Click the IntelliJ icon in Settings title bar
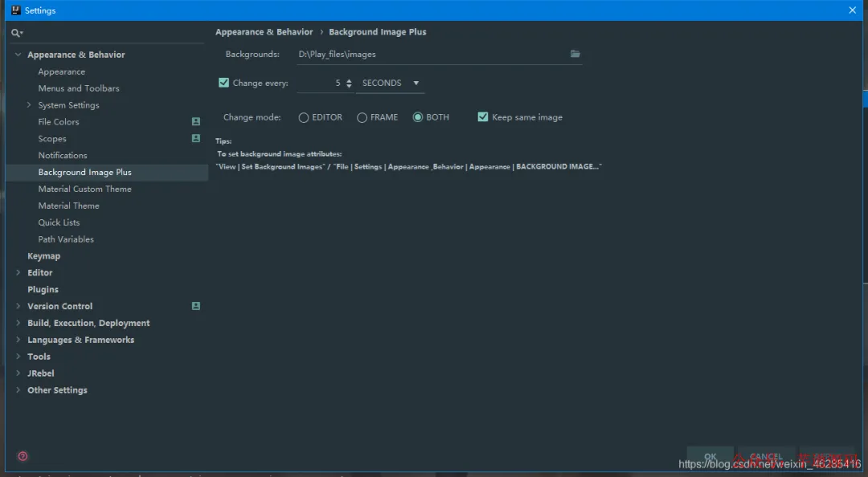Viewport: 868px width, 477px height. point(15,10)
